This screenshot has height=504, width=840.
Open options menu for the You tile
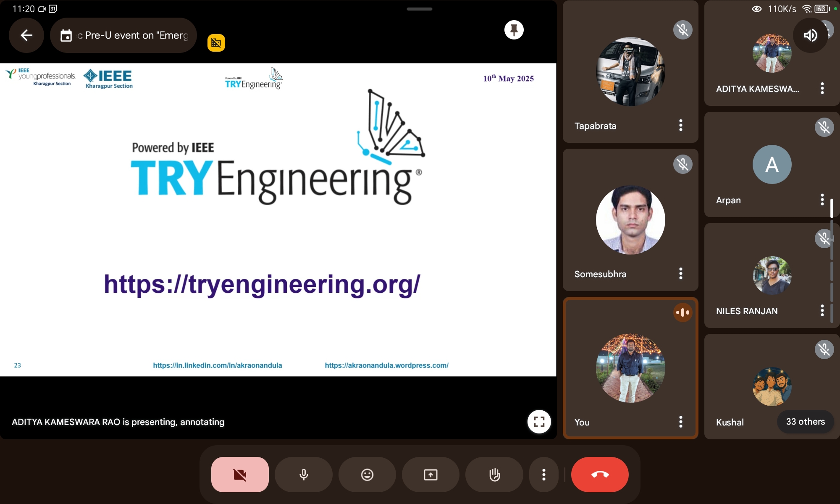tap(681, 422)
